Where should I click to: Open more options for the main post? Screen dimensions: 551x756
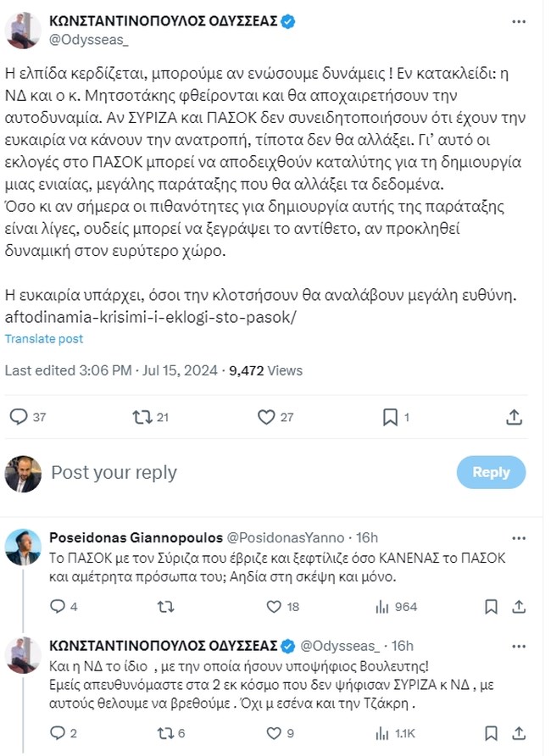point(518,20)
